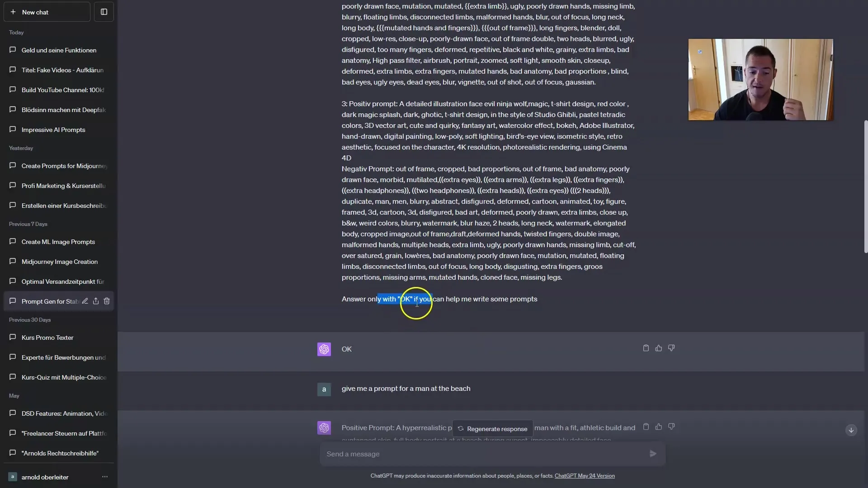868x488 pixels.
Task: Click the Regenerate response button icon
Action: point(460,428)
